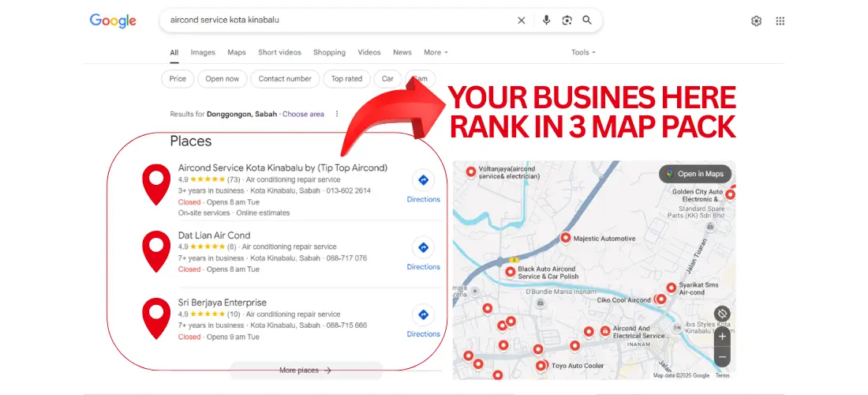
Task: Select Black Auto Aircond Service map pin
Action: tap(511, 272)
